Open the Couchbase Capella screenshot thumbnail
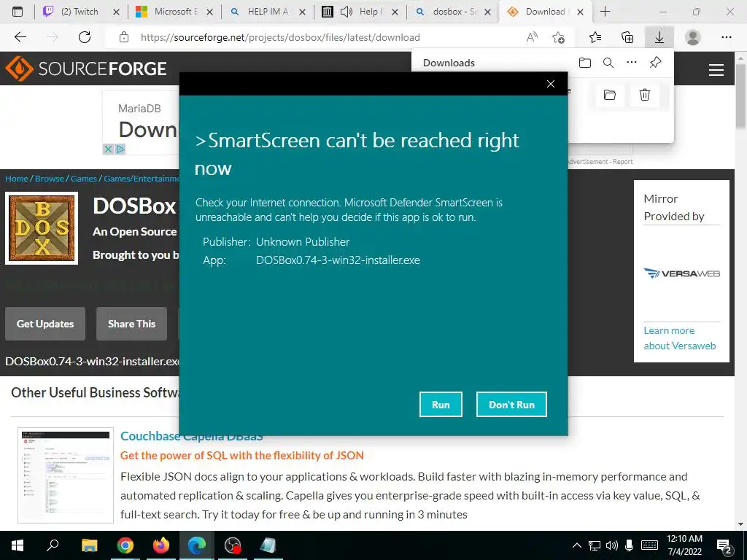 [x=66, y=475]
